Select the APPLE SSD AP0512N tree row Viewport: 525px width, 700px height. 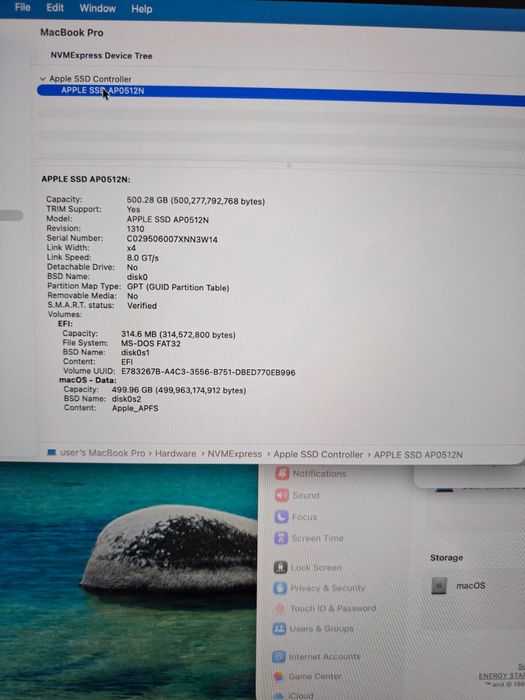pos(281,95)
